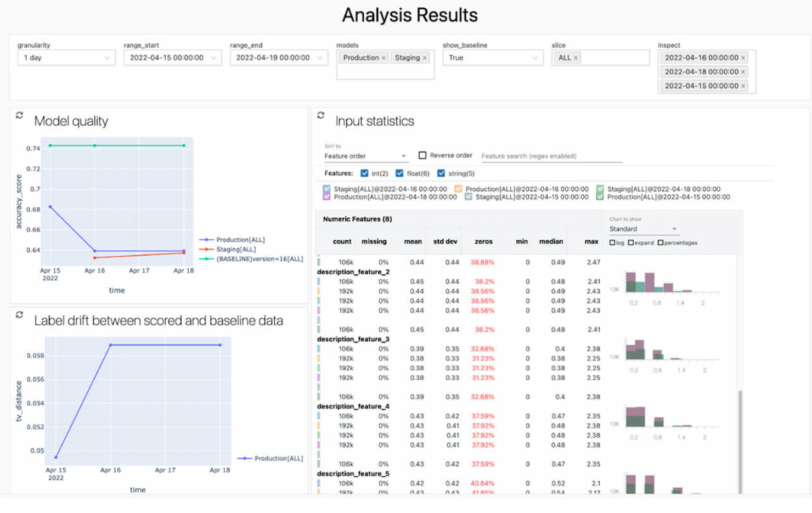Open the granularity dropdown
The image size is (812, 513).
tap(66, 58)
